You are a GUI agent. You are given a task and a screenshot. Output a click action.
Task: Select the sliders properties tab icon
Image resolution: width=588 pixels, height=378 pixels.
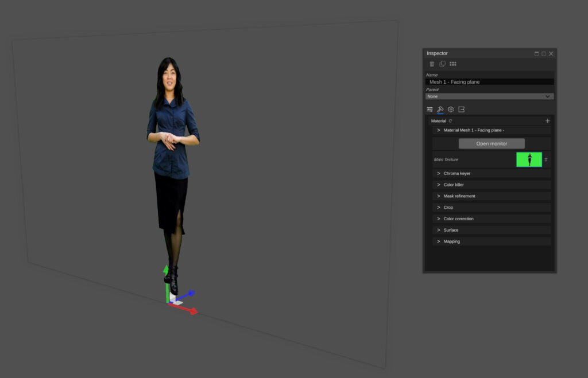click(x=430, y=109)
